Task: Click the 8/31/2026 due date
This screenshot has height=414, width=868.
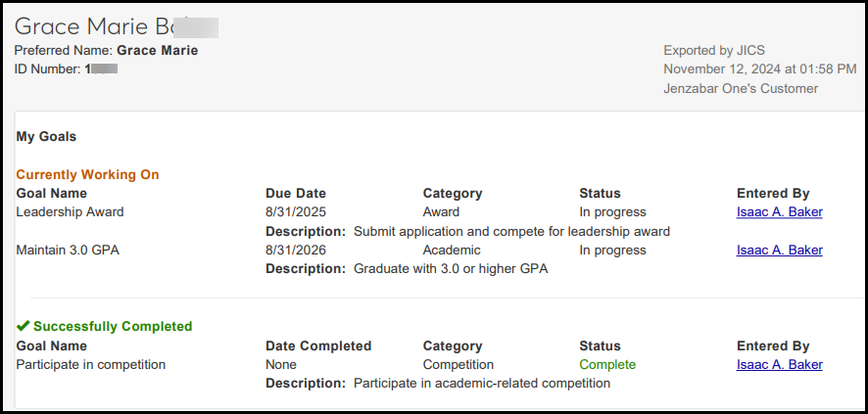Action: (296, 250)
